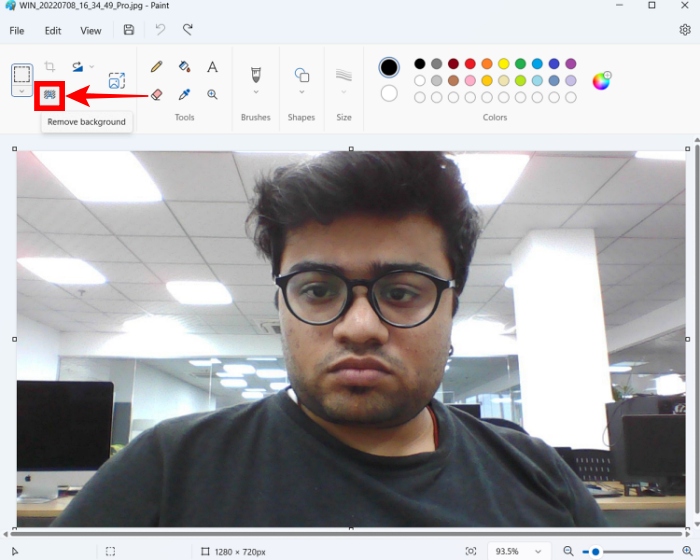
Task: Select the Fill bucket tool
Action: (x=184, y=67)
